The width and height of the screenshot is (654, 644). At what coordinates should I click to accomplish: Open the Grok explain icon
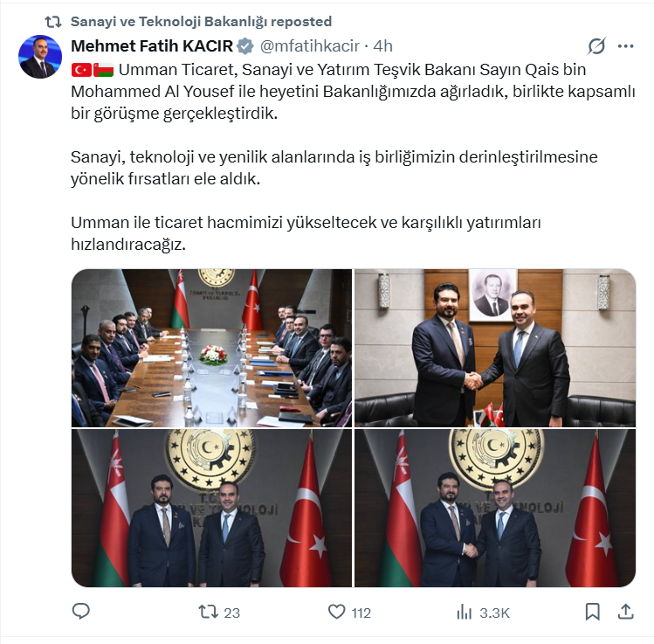tap(596, 46)
